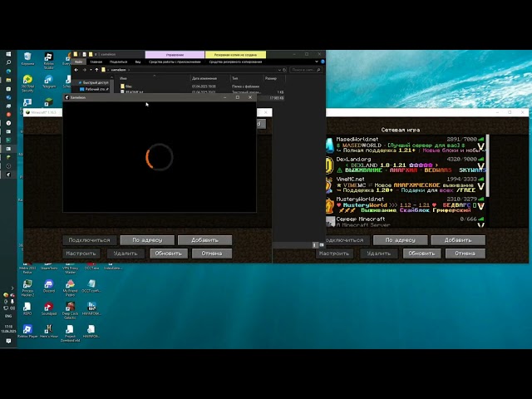This screenshot has height=399, width=532.
Task: Go back in the Explorer window
Action: coord(76,70)
